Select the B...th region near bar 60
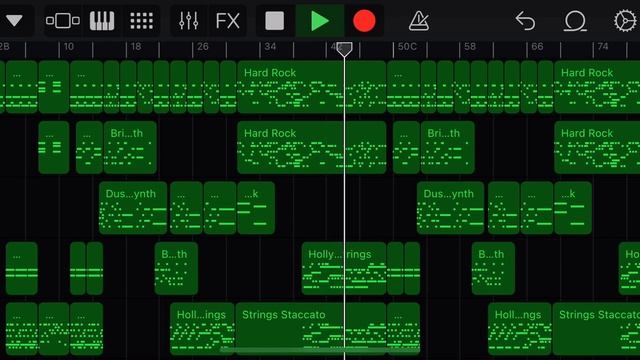640x360 pixels. coord(493,268)
